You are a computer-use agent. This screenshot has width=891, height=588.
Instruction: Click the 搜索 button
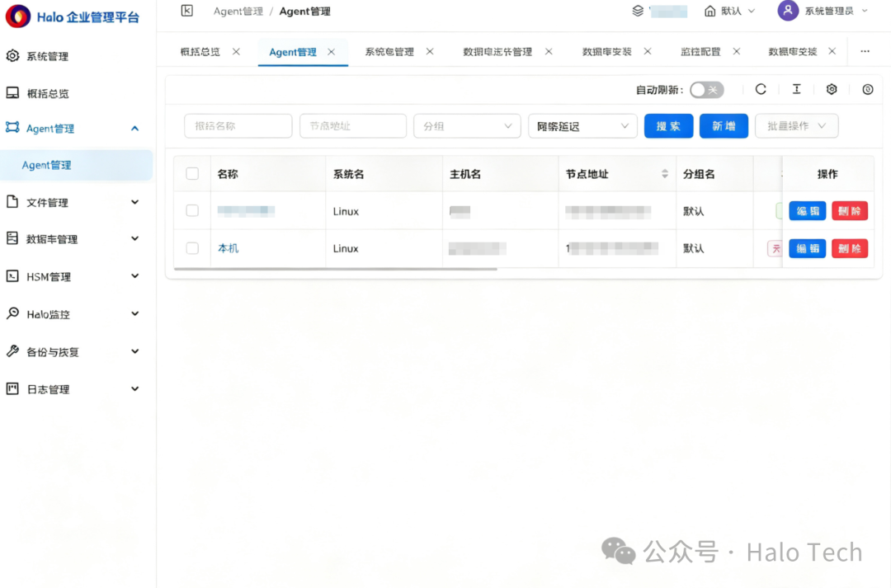pos(668,126)
